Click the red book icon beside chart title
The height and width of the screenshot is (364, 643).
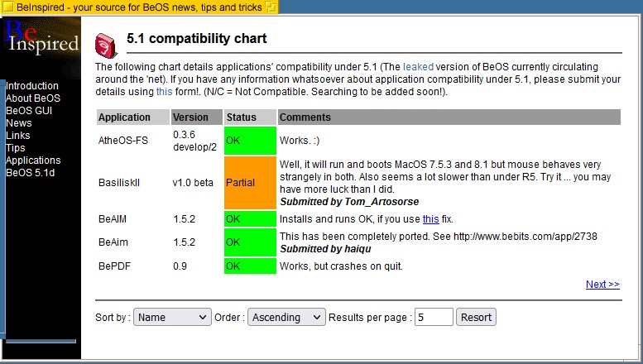pyautogui.click(x=105, y=41)
